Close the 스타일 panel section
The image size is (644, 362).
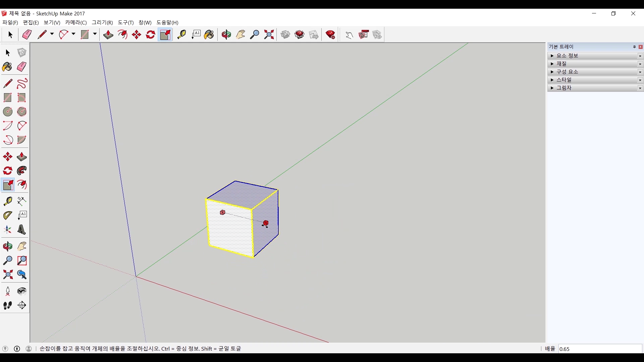pos(640,80)
